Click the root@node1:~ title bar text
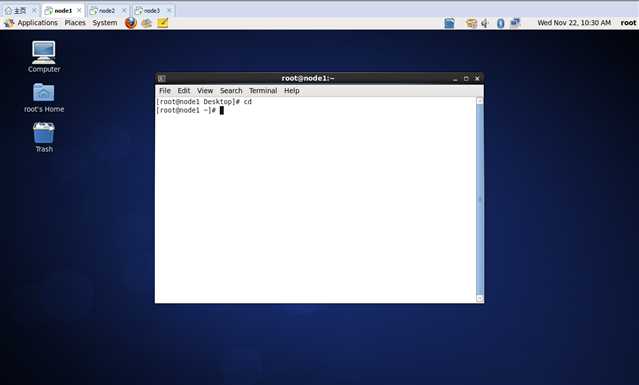The height and width of the screenshot is (385, 639). point(308,78)
